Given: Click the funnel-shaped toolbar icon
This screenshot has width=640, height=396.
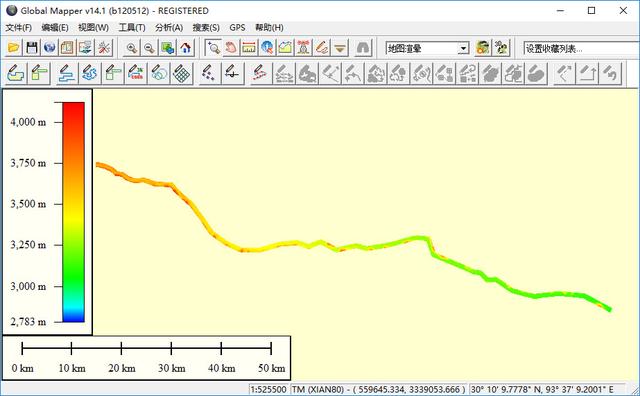Looking at the screenshot, I should pos(340,48).
